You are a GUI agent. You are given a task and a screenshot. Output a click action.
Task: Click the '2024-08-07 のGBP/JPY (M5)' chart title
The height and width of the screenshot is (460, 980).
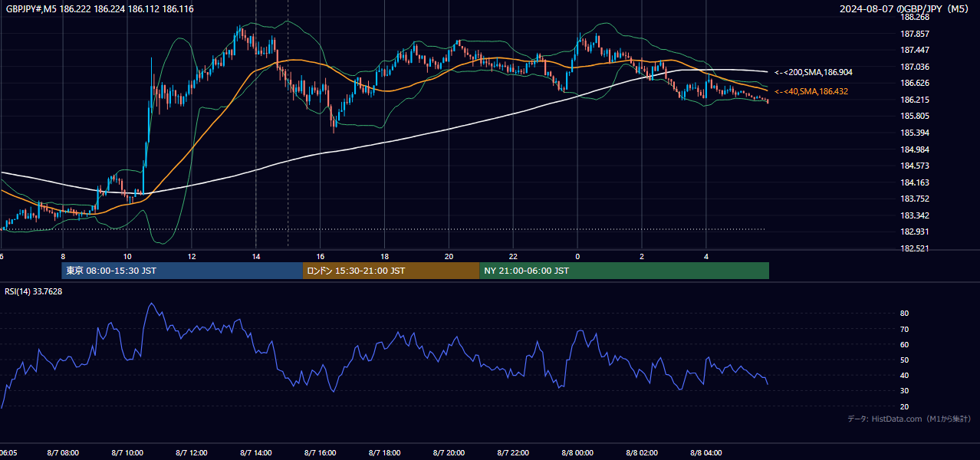906,8
